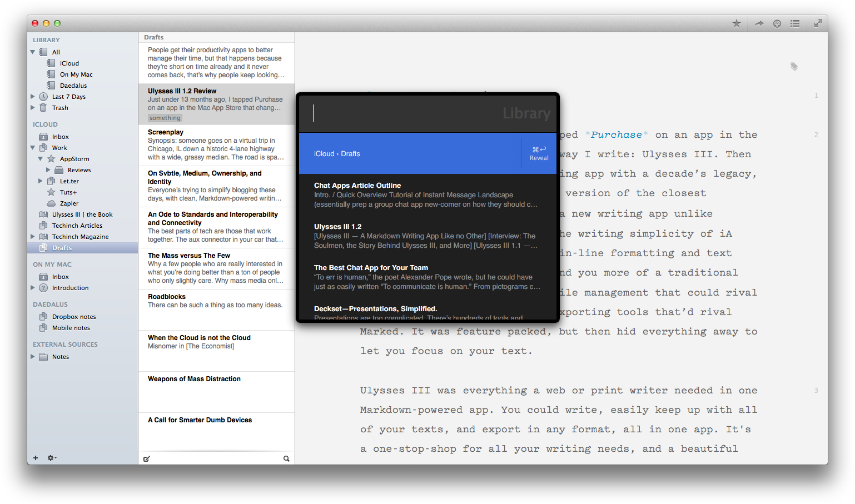Open When the Cloud is not the Cloud
Image resolution: width=855 pixels, height=504 pixels.
point(216,351)
